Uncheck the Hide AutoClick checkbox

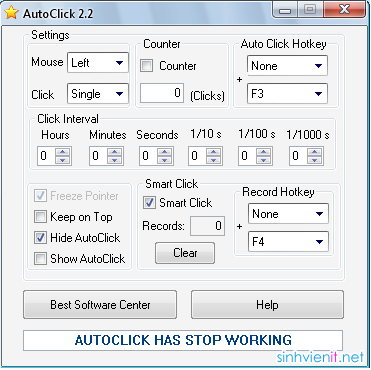point(40,238)
